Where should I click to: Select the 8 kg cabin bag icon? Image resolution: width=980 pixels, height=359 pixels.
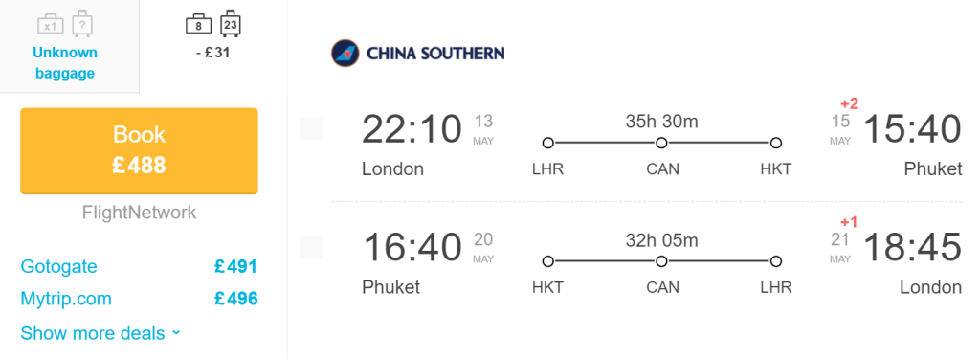coord(199,25)
